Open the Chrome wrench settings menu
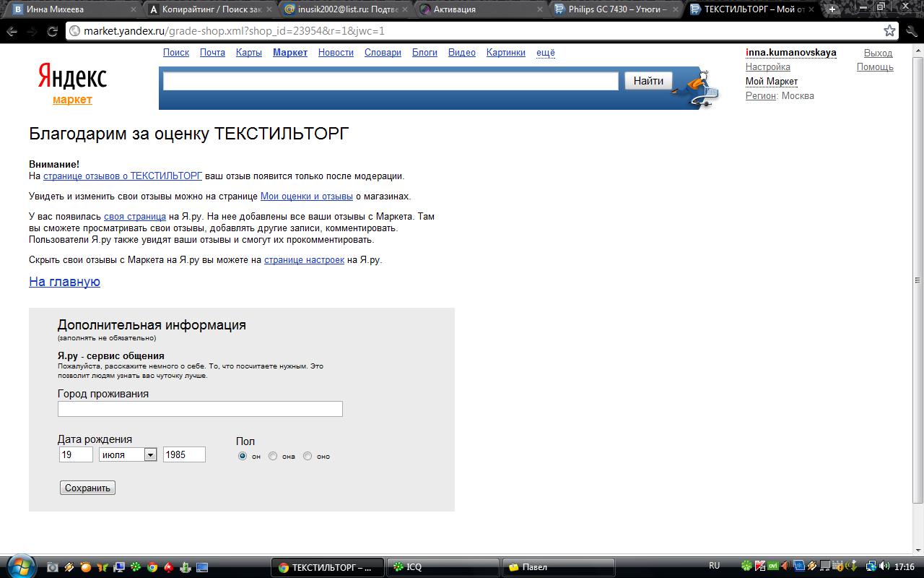Image resolution: width=924 pixels, height=578 pixels. [x=912, y=31]
